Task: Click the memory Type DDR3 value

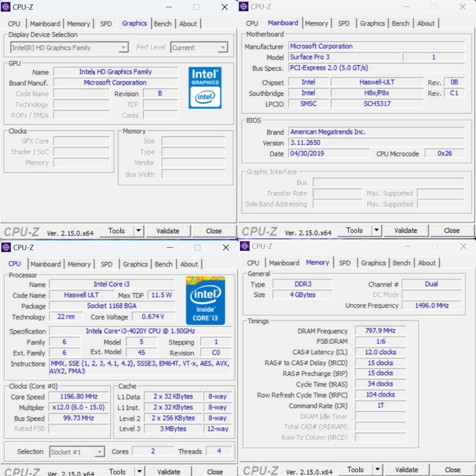Action: pyautogui.click(x=303, y=284)
